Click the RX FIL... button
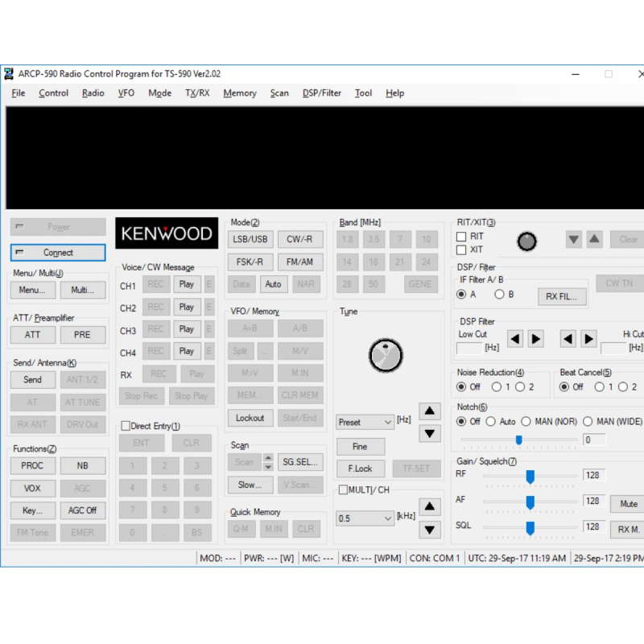 tap(562, 296)
